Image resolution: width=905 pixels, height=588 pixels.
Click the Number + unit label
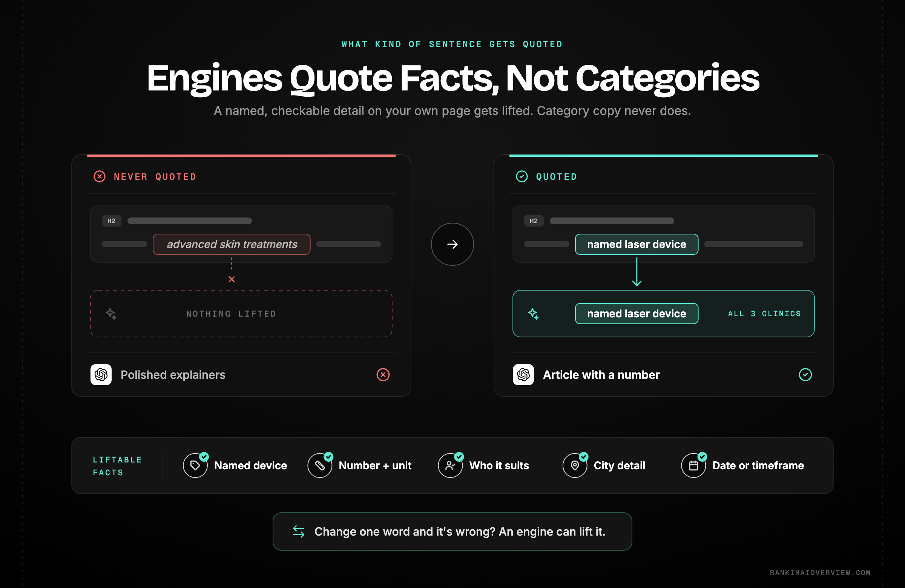point(375,465)
